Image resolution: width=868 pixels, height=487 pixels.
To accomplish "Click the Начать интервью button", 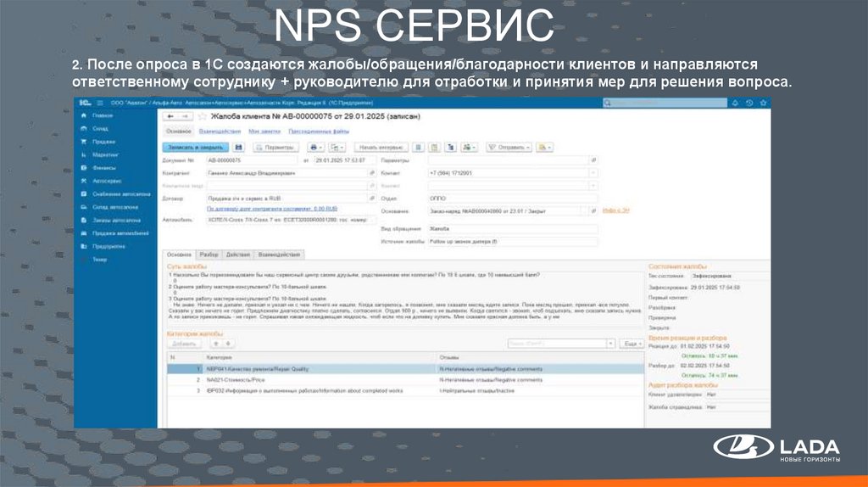I will [x=381, y=148].
